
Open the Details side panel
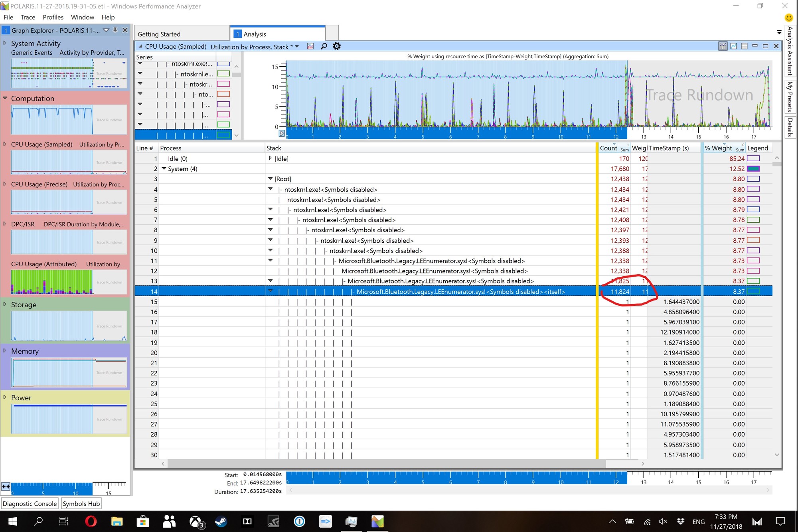coord(790,127)
